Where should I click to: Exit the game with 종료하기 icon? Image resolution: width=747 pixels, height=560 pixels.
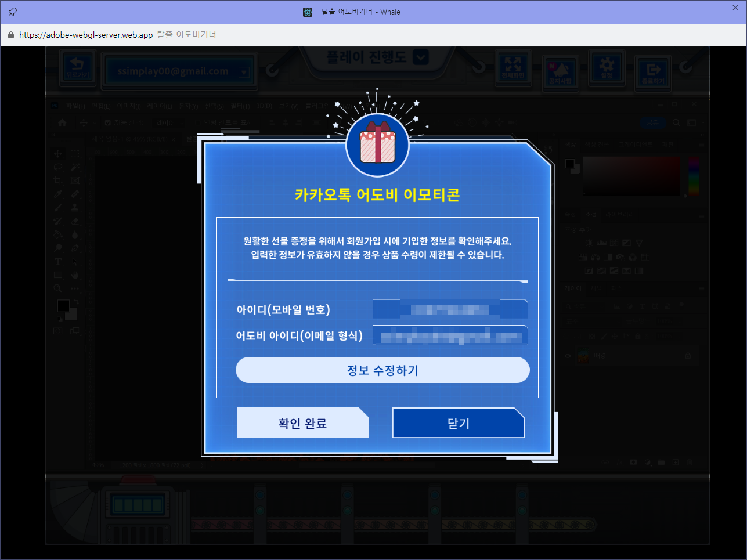pos(653,73)
